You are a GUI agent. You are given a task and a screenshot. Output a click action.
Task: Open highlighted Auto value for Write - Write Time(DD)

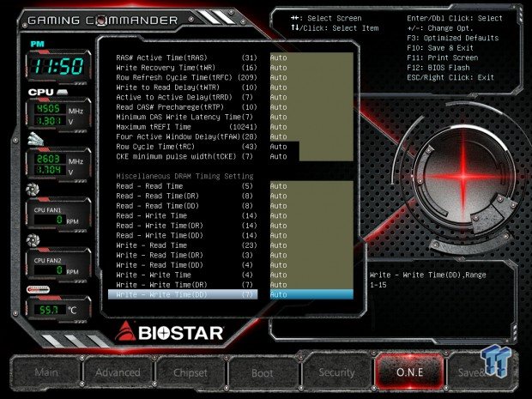(311, 294)
